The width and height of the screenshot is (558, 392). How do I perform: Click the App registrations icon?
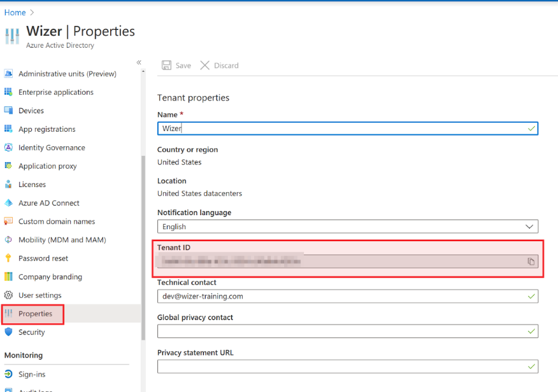click(x=8, y=129)
